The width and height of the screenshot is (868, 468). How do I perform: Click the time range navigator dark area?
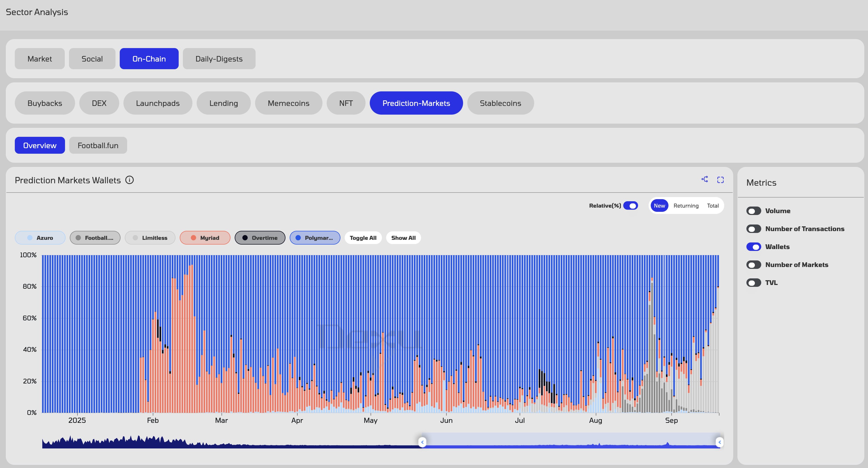click(x=232, y=442)
